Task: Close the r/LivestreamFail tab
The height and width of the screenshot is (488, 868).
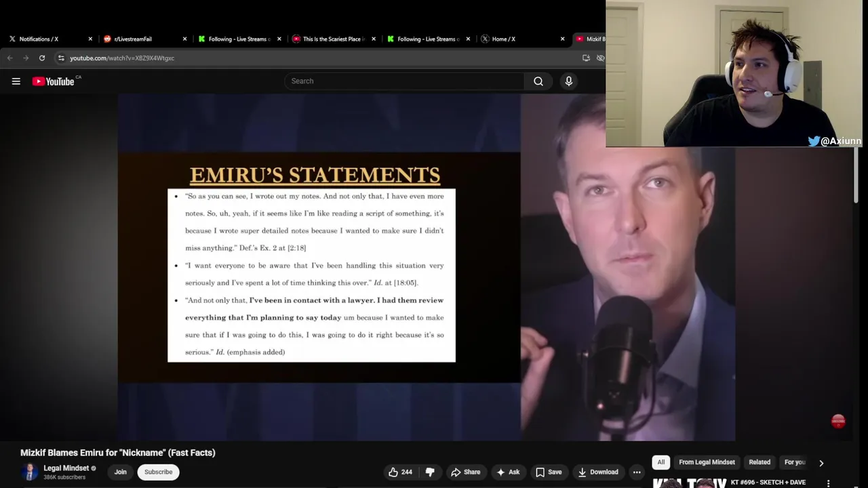Action: pos(184,39)
